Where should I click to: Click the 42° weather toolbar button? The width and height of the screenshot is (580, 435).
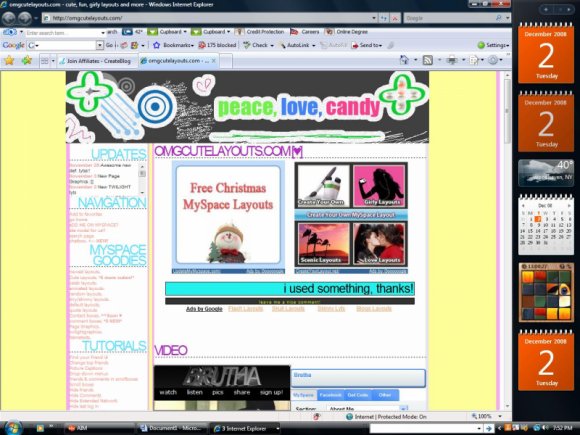click(x=133, y=32)
